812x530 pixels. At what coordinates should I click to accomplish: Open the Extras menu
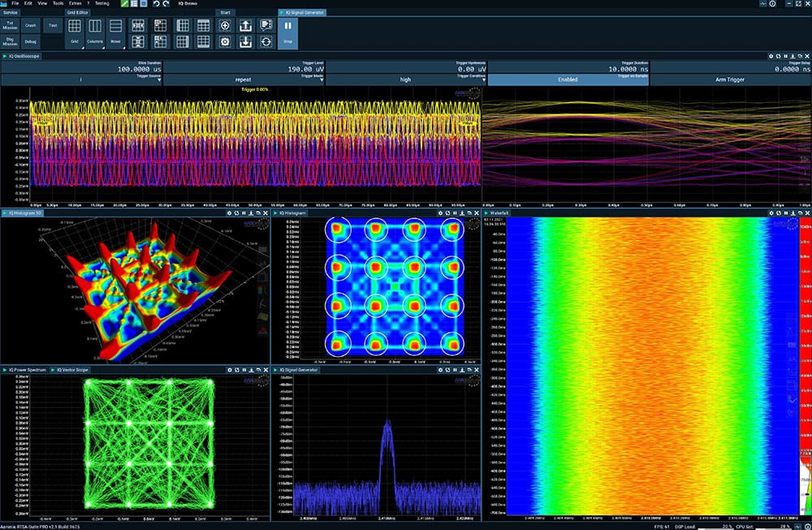point(75,3)
